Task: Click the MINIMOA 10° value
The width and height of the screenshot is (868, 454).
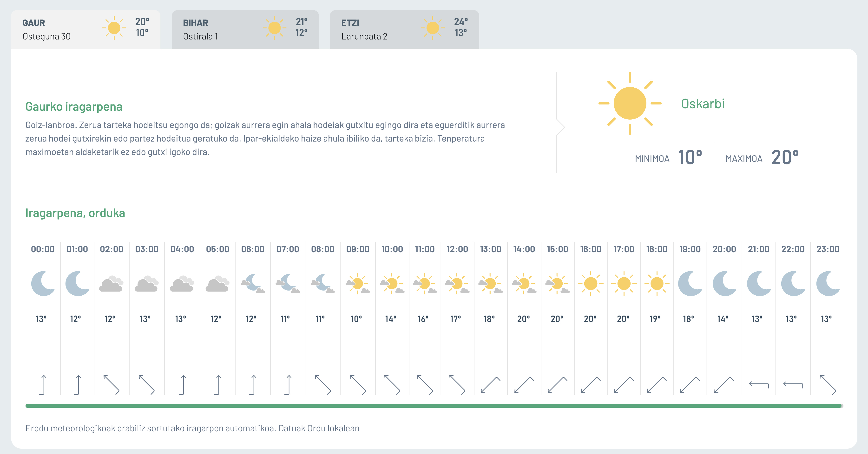Action: [690, 158]
